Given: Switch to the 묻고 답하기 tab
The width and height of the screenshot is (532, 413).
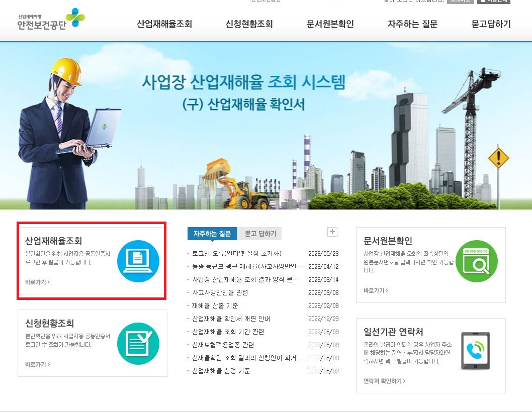Looking at the screenshot, I should [260, 234].
